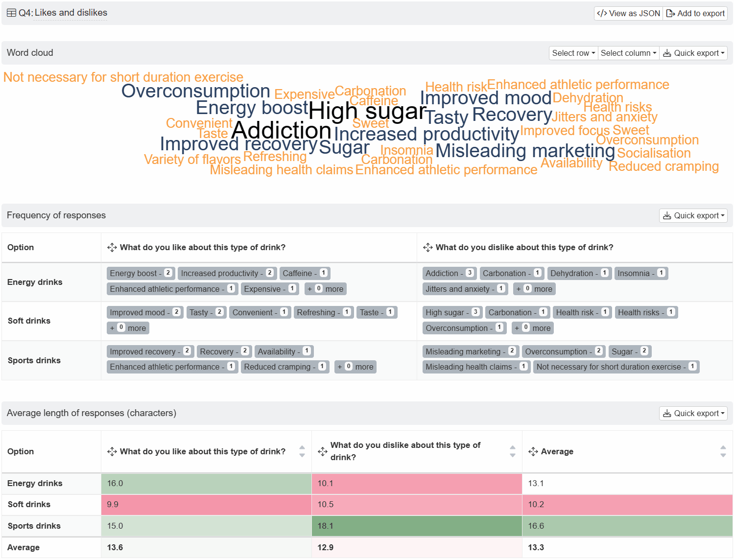Open Word cloud Quick export dropdown
Viewport: 734px width, 560px height.
coord(693,53)
